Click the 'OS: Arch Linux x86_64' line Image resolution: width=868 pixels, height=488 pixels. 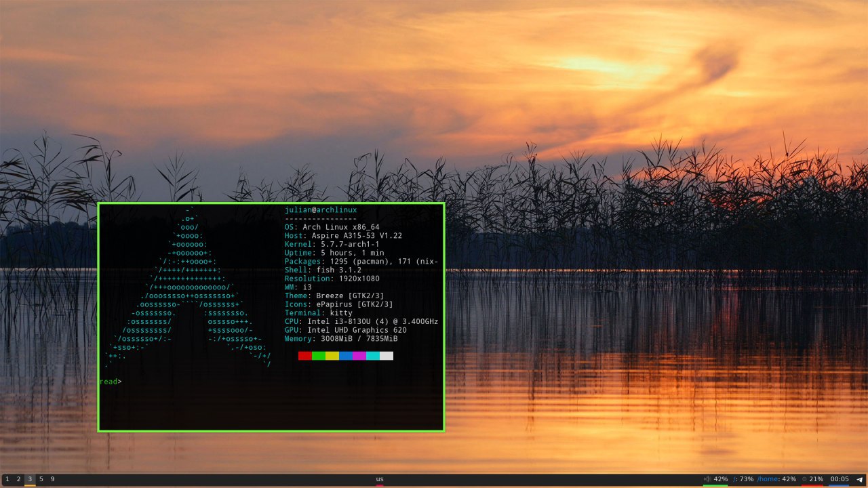point(332,227)
